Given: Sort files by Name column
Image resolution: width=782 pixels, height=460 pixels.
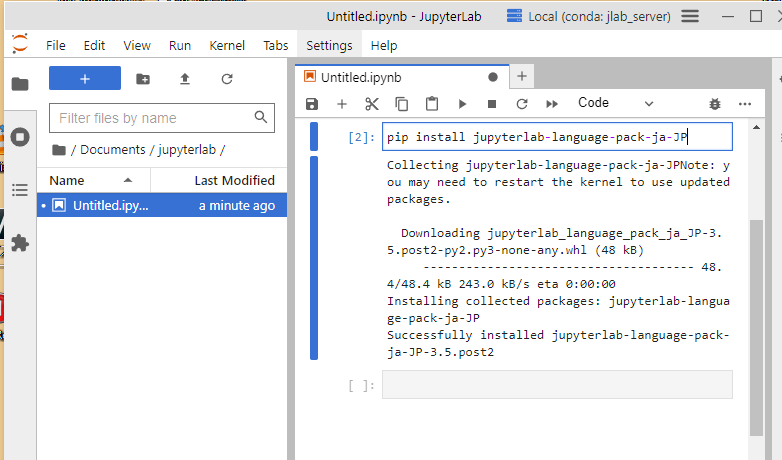Looking at the screenshot, I should click(67, 180).
